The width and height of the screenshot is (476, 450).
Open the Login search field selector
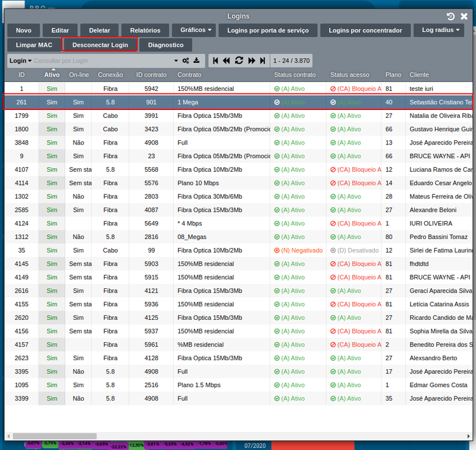click(x=20, y=61)
